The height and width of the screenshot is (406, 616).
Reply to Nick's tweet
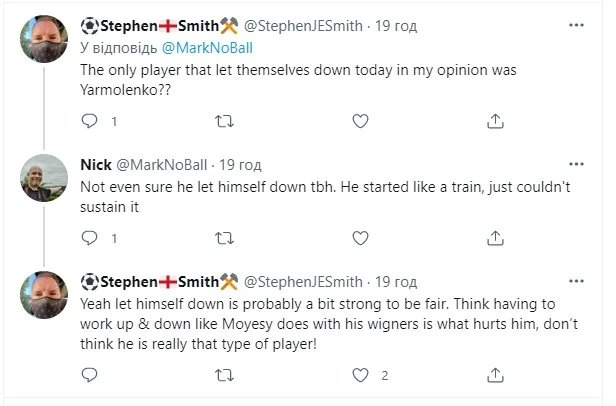89,238
